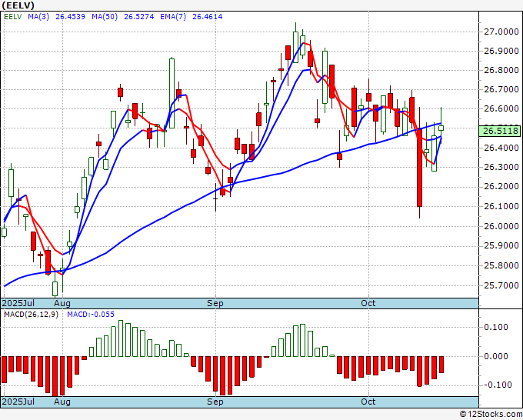Click the current price tag 26.5118
Screen dimensions: 523x420
(x=501, y=131)
